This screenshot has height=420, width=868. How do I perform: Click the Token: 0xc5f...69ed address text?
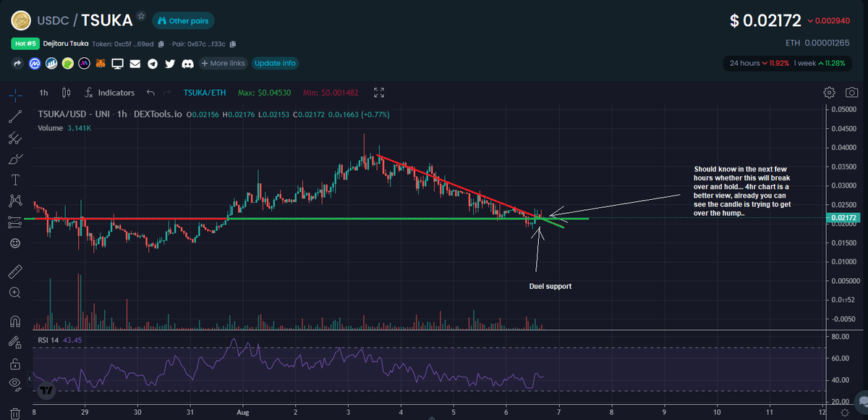click(x=122, y=43)
